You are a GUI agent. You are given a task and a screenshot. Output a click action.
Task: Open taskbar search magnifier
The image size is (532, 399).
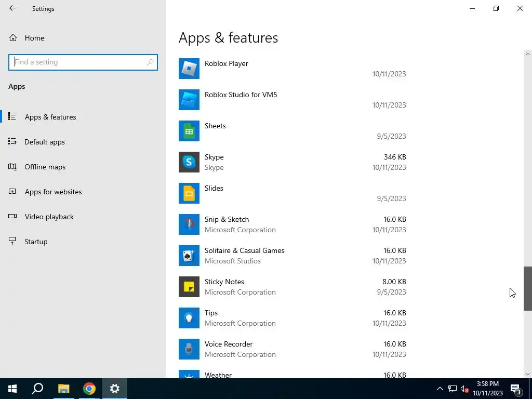37,389
